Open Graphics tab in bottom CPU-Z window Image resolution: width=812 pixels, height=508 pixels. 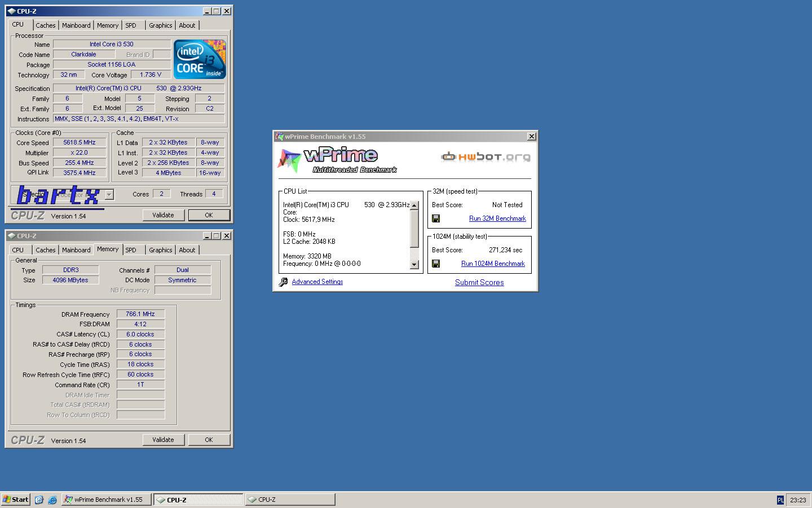[161, 250]
